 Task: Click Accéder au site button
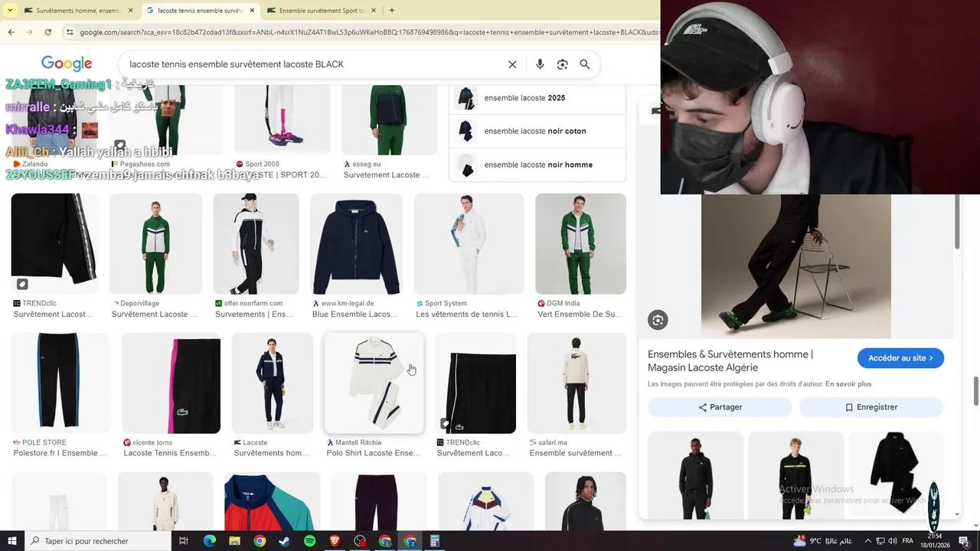[900, 358]
